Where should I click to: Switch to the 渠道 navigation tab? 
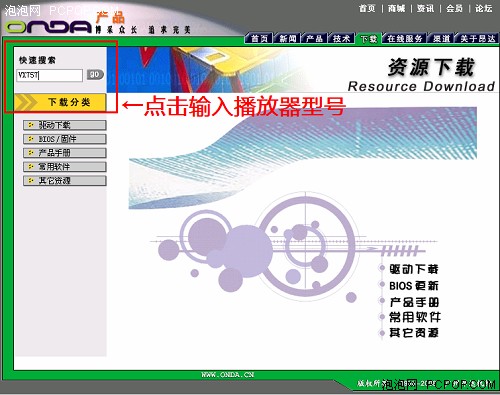pos(441,39)
